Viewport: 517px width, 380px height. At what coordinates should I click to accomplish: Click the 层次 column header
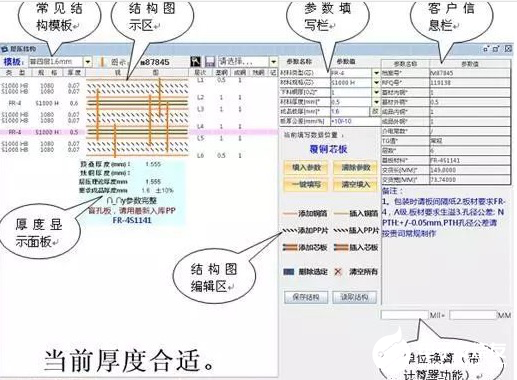200,72
